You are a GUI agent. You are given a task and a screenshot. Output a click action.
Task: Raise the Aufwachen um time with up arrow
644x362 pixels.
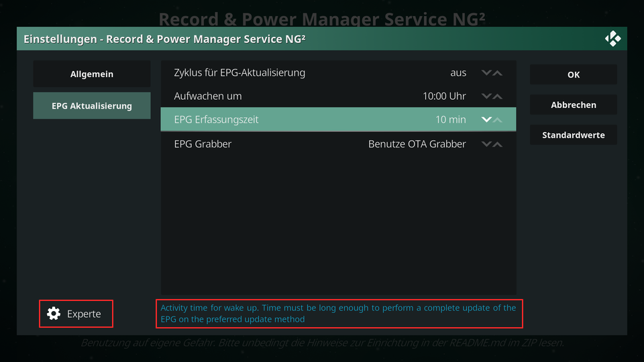pyautogui.click(x=497, y=96)
